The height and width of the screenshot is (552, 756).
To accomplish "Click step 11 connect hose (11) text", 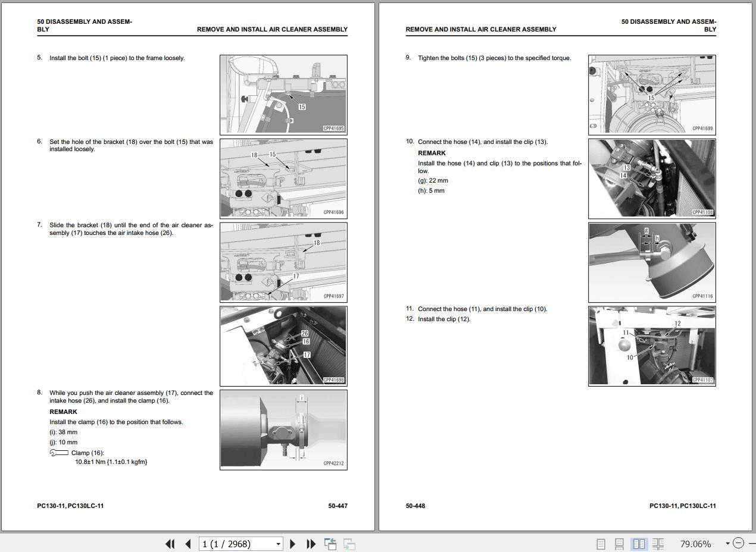I will pyautogui.click(x=482, y=309).
